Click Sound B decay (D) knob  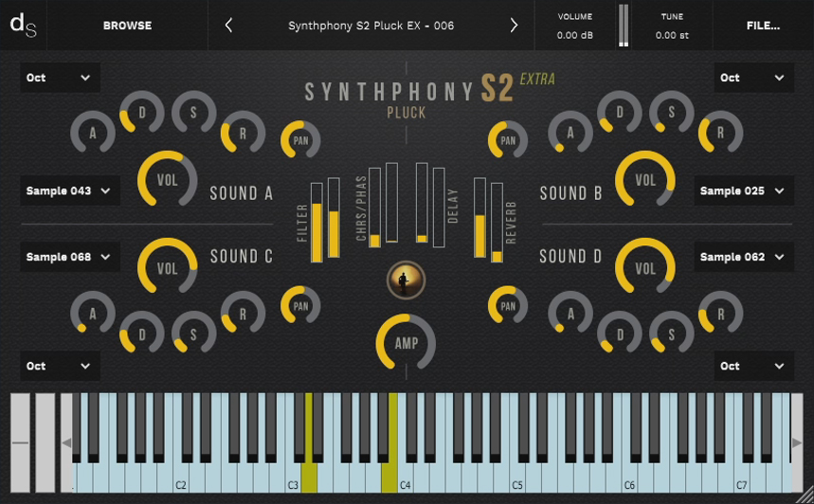[620, 113]
